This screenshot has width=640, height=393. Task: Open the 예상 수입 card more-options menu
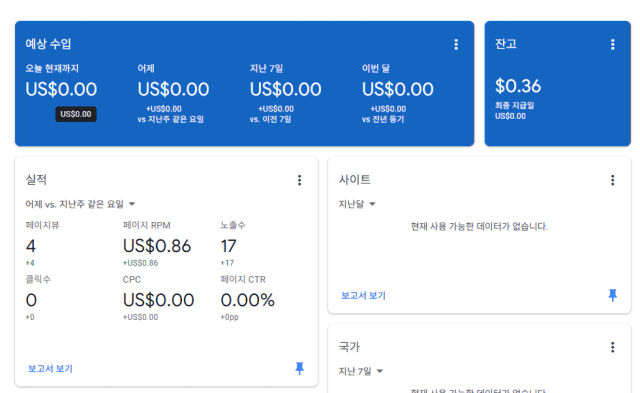click(456, 44)
